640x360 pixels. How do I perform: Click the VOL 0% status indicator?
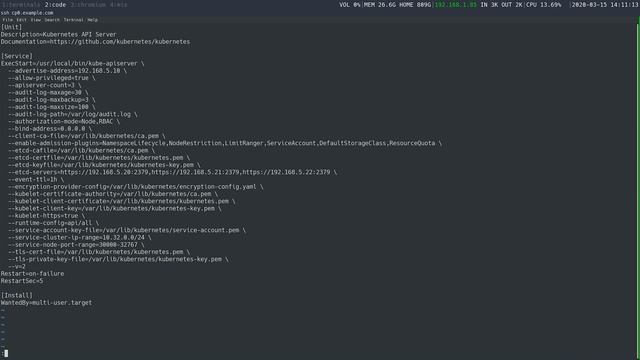click(x=350, y=5)
